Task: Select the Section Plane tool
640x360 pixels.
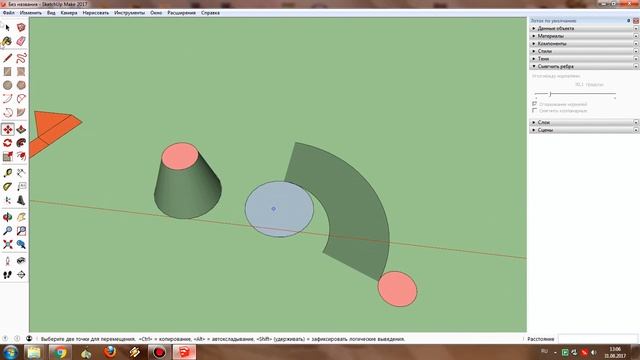Action: pyautogui.click(x=21, y=275)
